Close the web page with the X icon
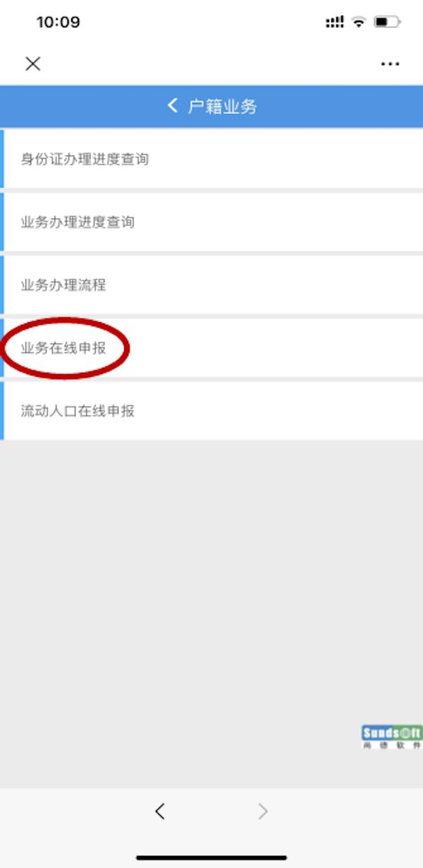423x868 pixels. click(33, 64)
